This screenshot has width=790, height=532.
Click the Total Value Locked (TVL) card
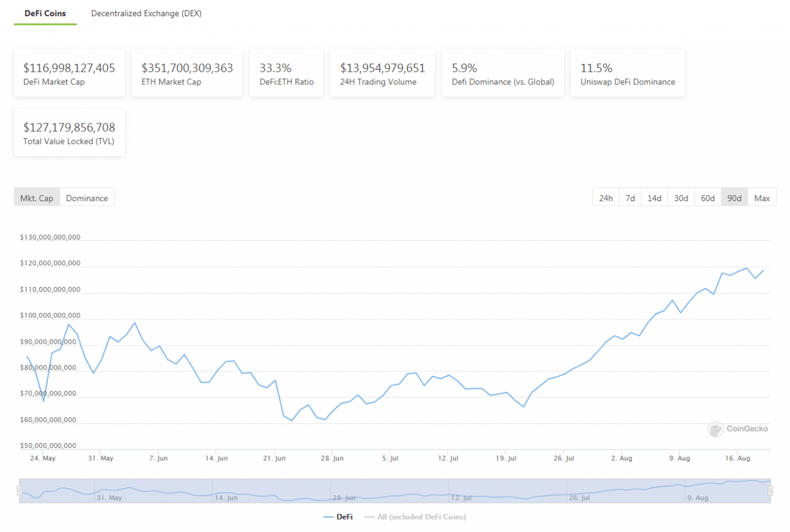coord(69,133)
